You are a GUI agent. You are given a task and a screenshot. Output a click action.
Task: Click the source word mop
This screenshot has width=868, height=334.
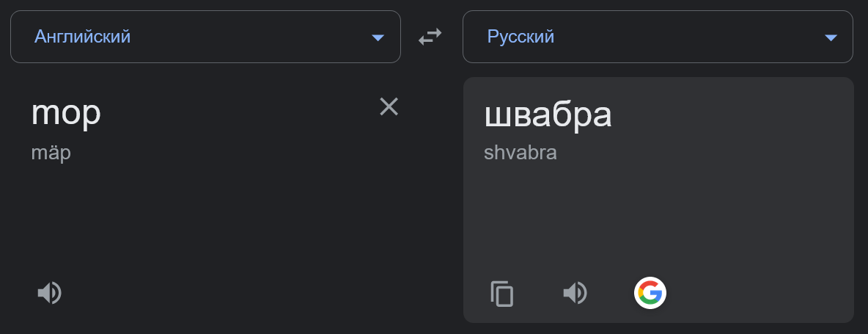(66, 112)
